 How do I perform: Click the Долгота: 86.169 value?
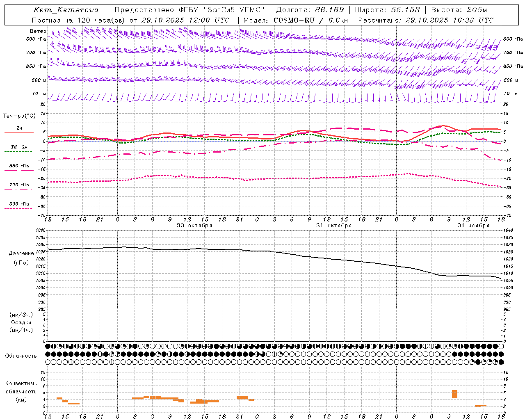[x=310, y=10]
